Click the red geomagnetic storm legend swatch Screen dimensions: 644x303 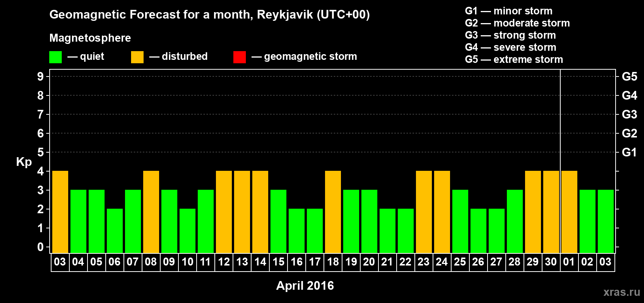239,57
